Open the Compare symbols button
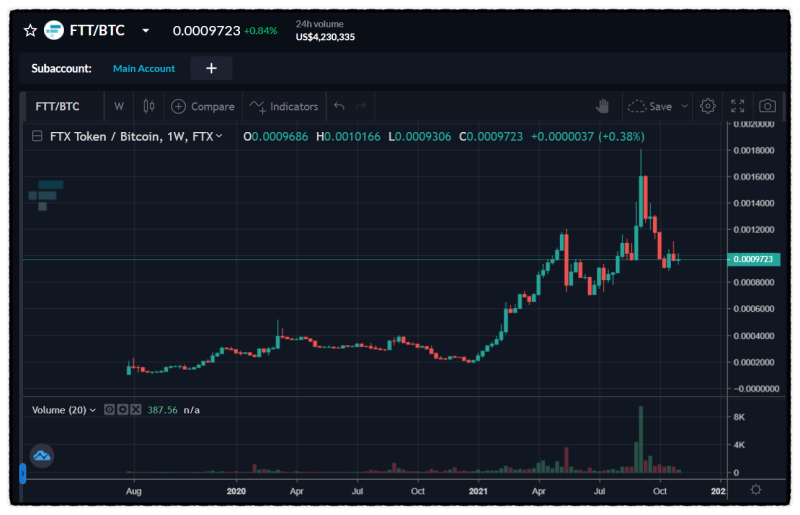 203,106
